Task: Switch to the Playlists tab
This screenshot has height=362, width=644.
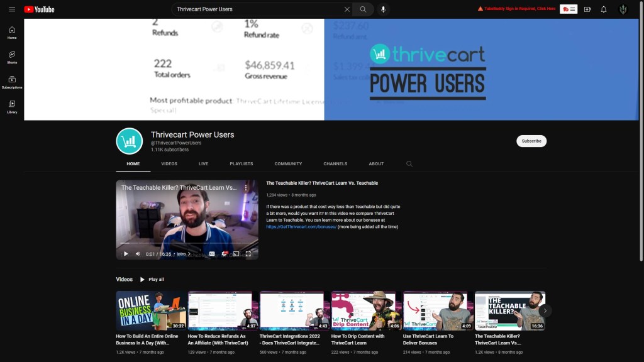Action: [x=241, y=163]
